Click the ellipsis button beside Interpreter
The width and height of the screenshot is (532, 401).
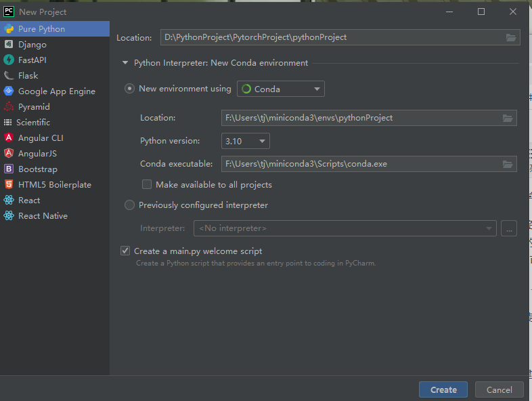(509, 228)
